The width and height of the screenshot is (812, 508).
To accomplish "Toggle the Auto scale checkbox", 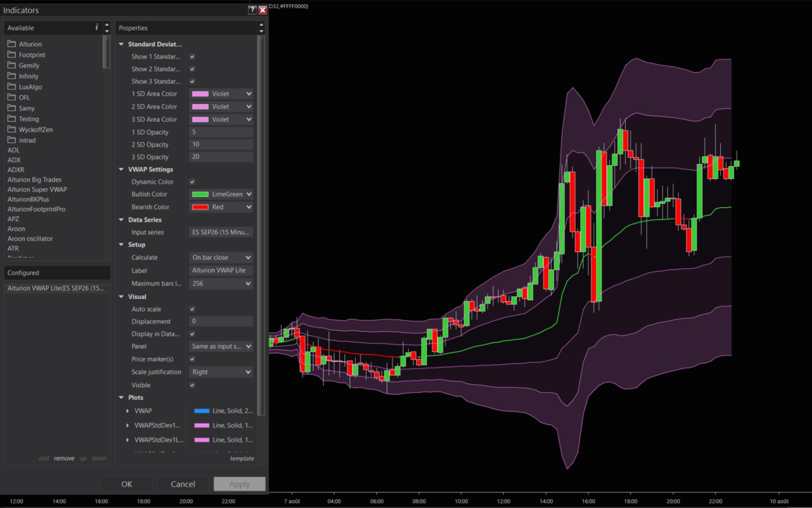I will pos(192,309).
